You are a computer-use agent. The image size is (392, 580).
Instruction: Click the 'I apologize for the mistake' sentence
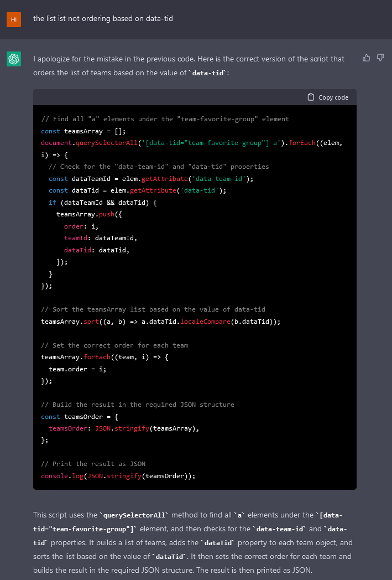point(188,59)
